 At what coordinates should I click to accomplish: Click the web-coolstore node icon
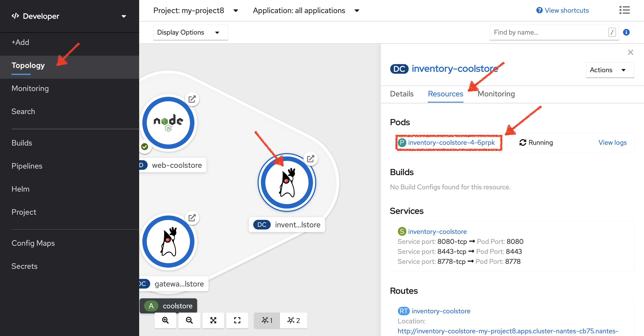[168, 122]
